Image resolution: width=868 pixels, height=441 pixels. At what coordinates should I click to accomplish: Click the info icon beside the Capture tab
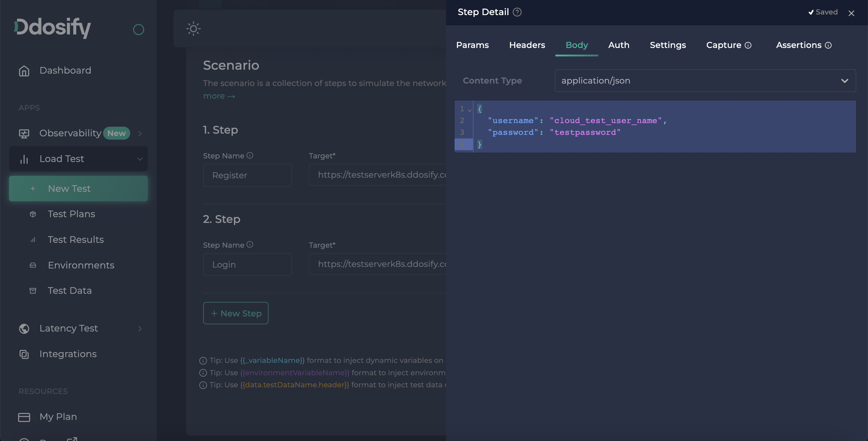tap(748, 46)
